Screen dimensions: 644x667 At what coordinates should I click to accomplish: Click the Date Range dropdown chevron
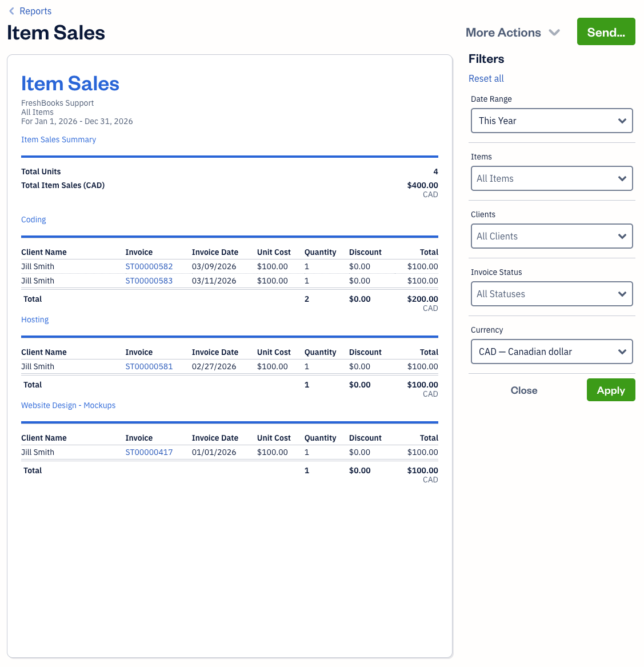click(x=622, y=121)
